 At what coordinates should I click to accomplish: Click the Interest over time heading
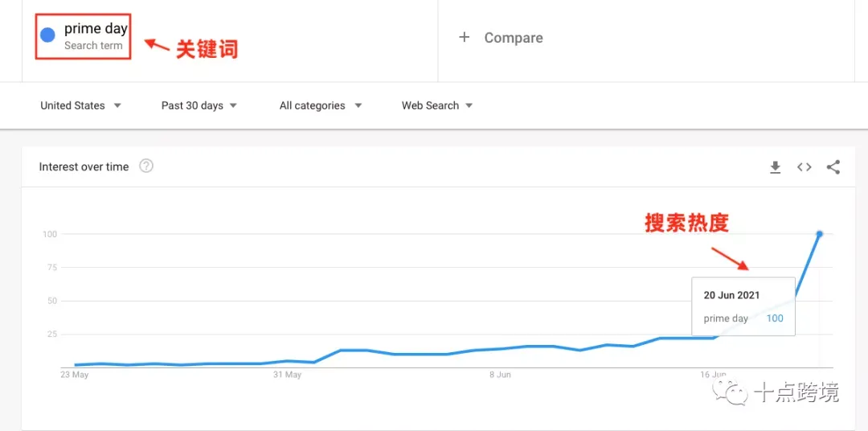coord(84,166)
